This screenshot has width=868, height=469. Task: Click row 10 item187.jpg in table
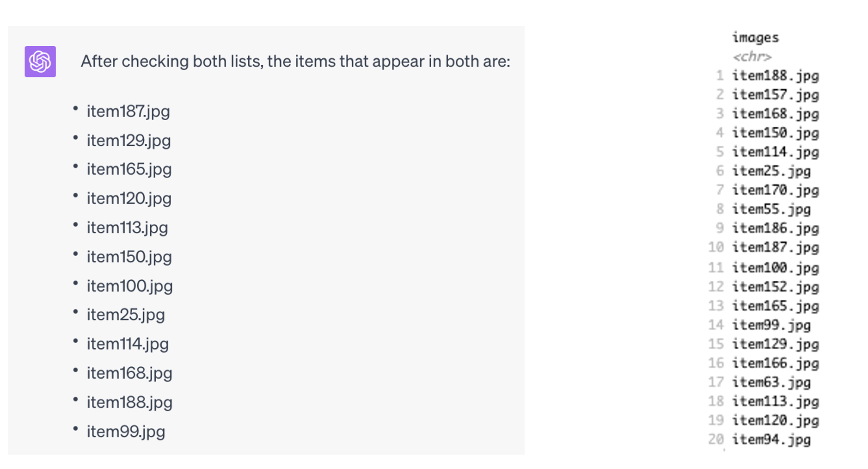(x=775, y=247)
